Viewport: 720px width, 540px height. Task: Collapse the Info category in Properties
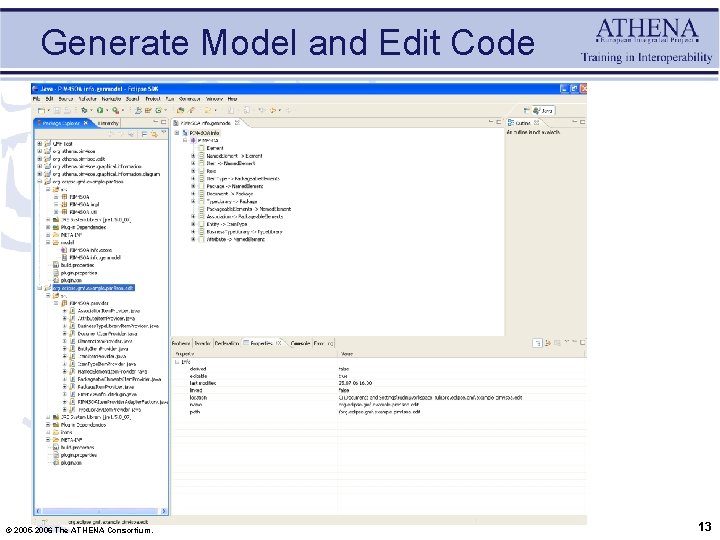177,362
